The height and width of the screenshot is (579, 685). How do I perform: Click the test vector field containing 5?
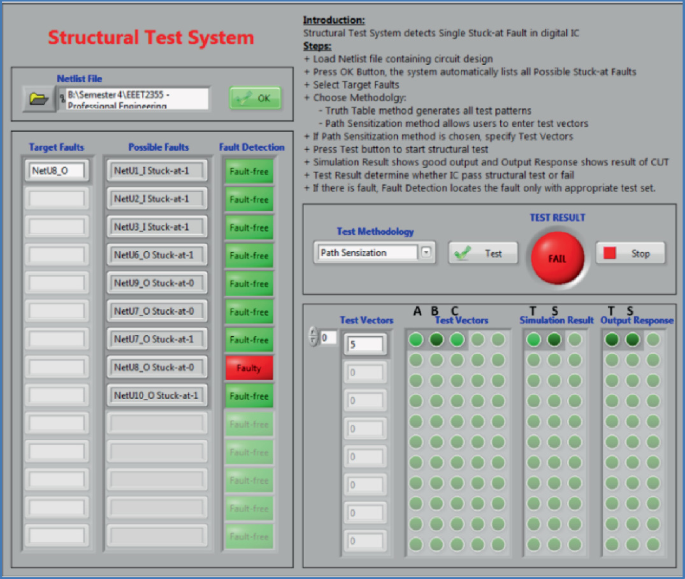pos(364,345)
